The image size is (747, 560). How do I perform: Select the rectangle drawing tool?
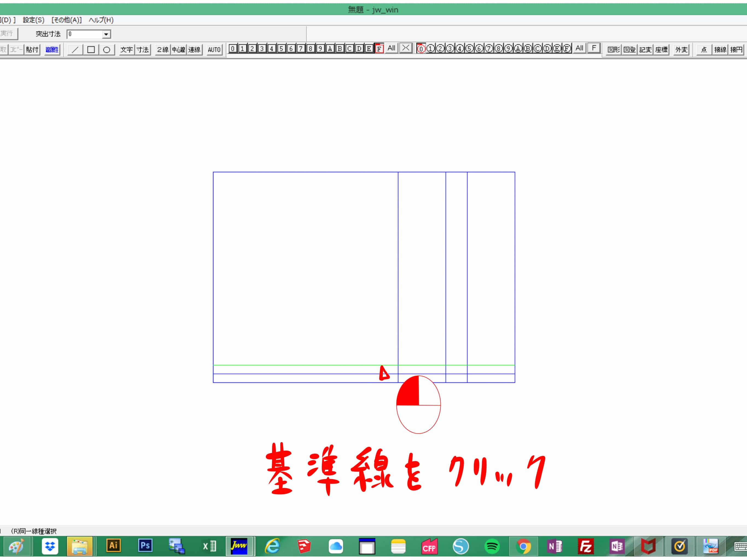pyautogui.click(x=91, y=50)
